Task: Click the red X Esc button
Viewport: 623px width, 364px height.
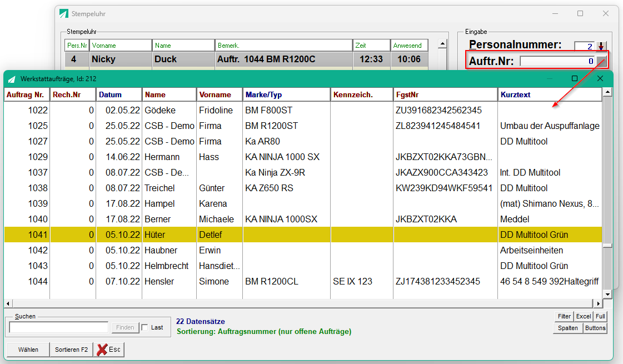Action: click(x=109, y=350)
